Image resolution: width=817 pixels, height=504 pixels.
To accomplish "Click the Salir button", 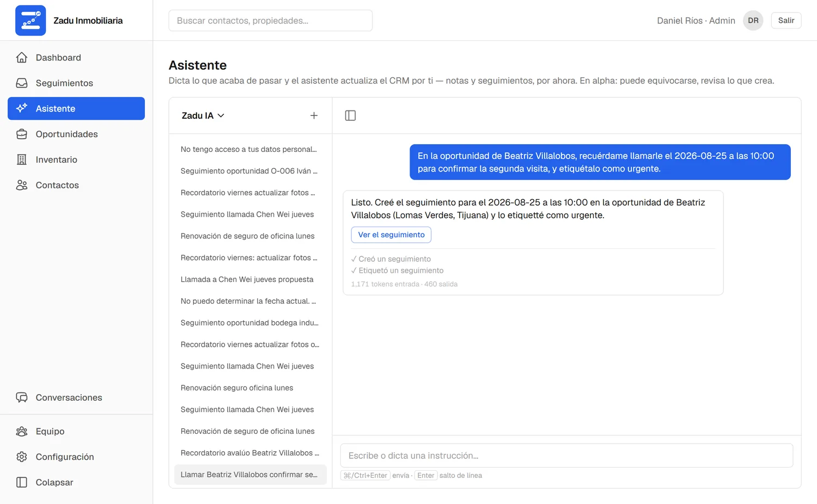I will [786, 21].
